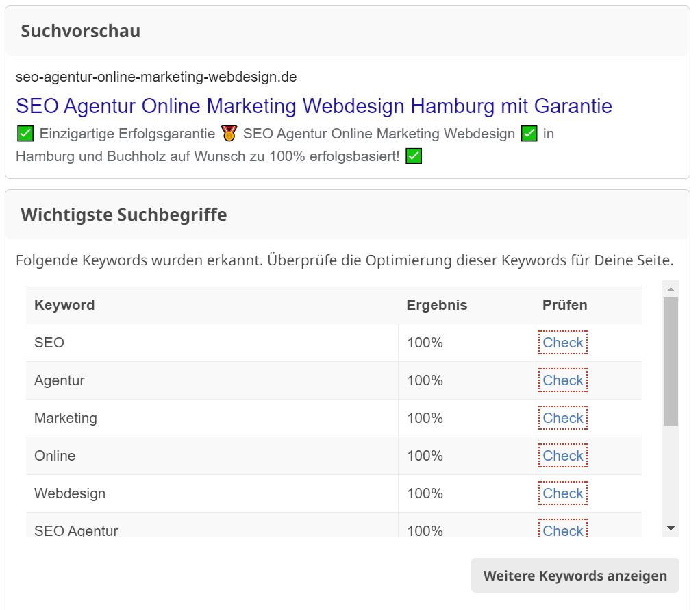Click the Check link for Online row

(x=563, y=455)
